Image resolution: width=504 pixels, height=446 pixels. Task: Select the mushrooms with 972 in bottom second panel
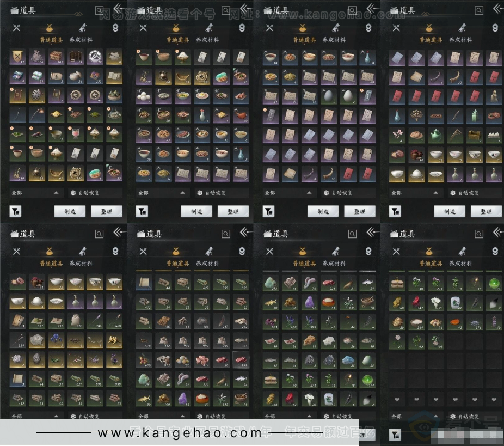pos(163,360)
